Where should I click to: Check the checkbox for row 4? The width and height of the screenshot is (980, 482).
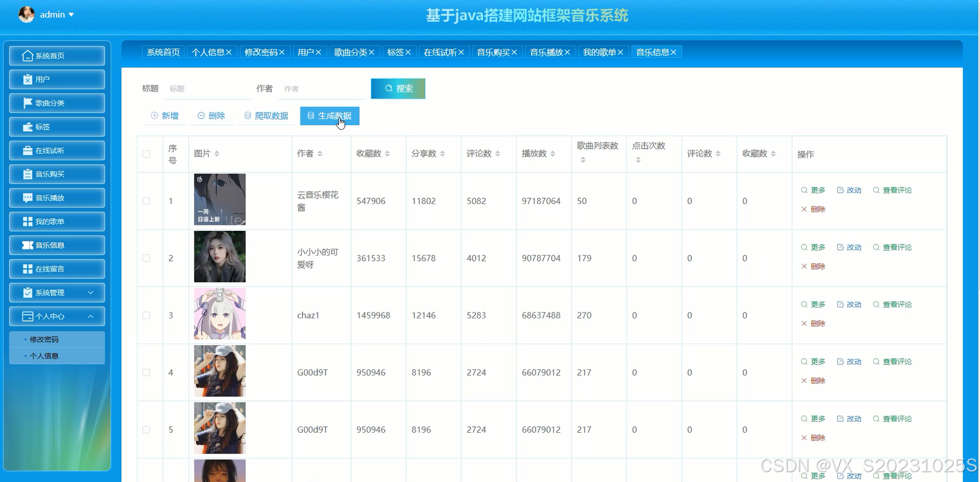coord(146,373)
